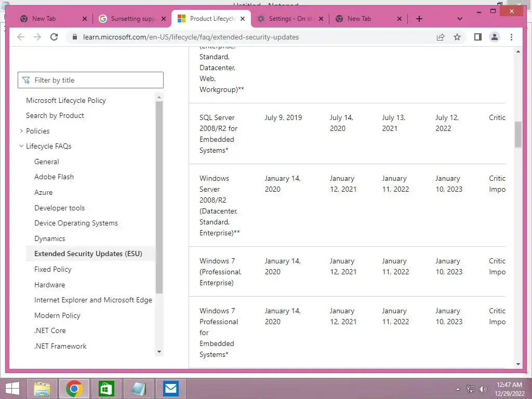The width and height of the screenshot is (532, 399).
Task: Open the Chrome side panel icon
Action: (x=478, y=37)
